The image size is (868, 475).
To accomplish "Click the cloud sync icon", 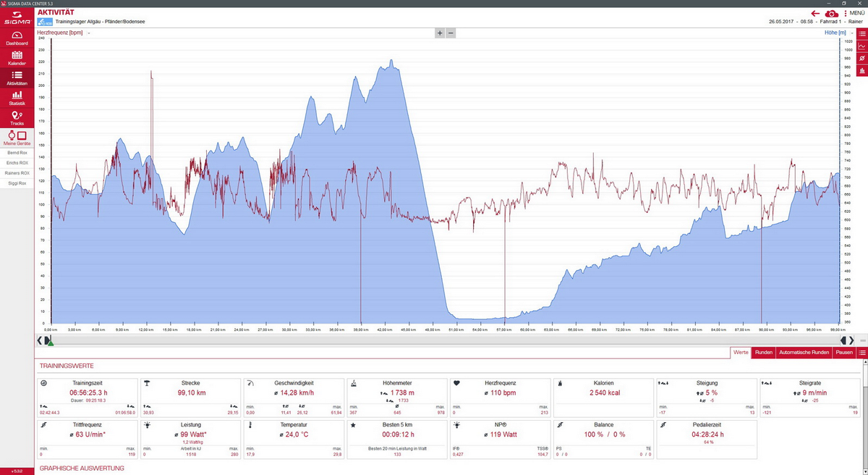I will coord(832,13).
